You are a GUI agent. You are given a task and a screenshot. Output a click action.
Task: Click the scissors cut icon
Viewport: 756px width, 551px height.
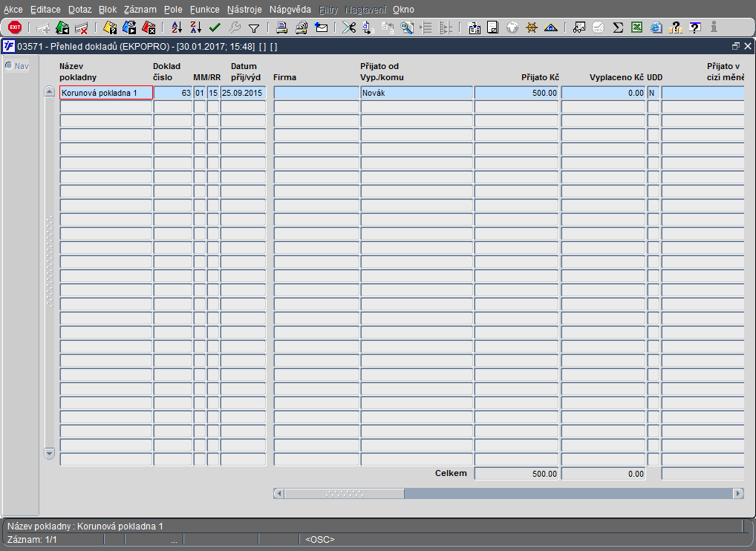click(348, 28)
